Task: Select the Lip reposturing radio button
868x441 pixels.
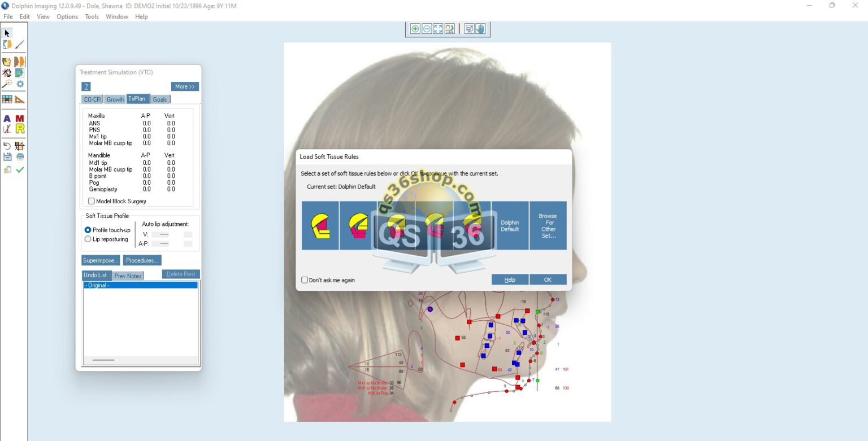Action: click(88, 239)
